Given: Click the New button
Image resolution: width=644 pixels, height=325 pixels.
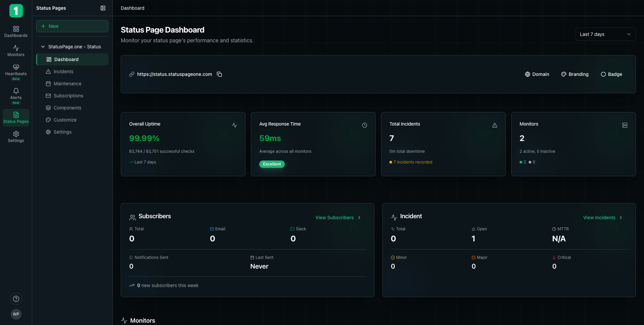Looking at the screenshot, I should tap(72, 26).
